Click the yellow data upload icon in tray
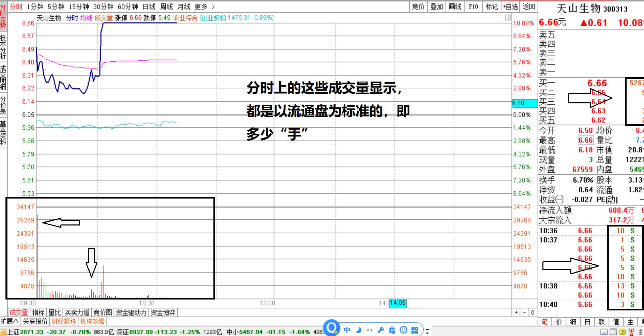 622,331
